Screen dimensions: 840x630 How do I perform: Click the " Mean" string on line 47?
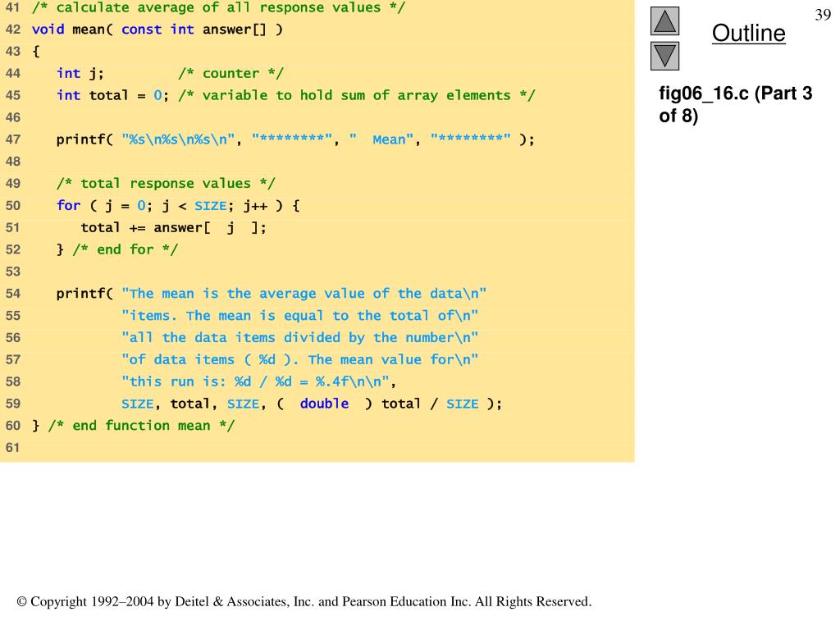click(x=381, y=139)
